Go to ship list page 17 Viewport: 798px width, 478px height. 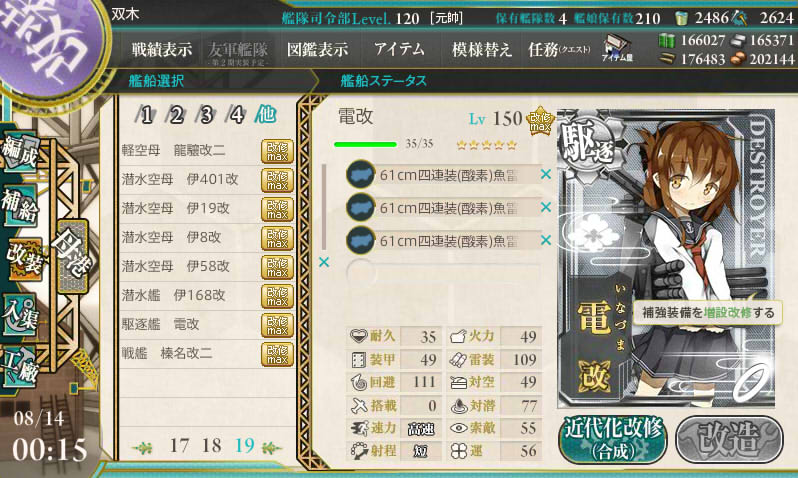pos(179,446)
